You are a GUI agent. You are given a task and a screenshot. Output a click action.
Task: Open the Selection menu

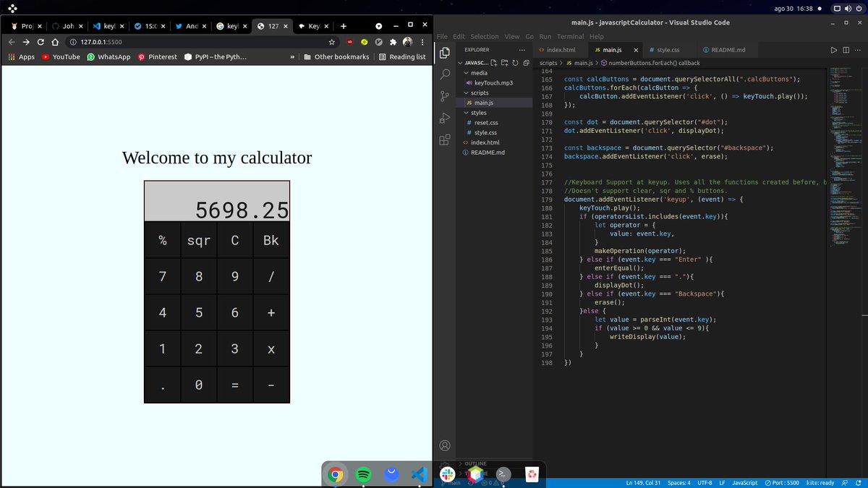tap(484, 36)
